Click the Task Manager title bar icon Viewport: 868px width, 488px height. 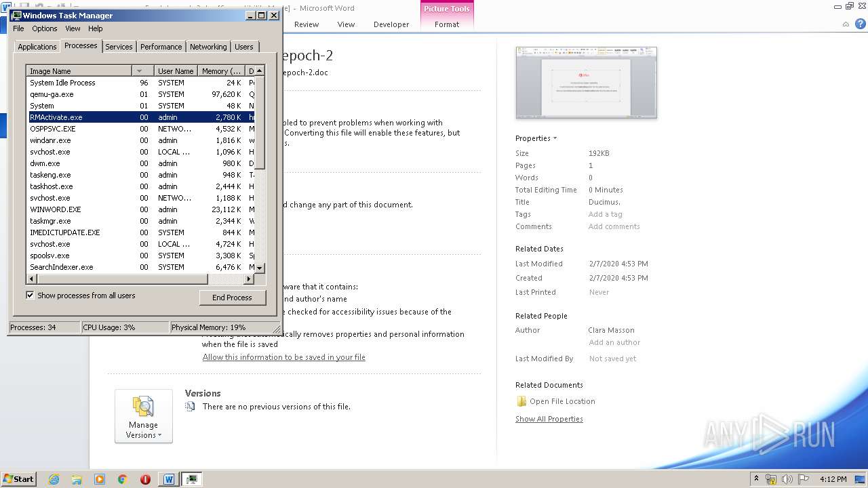[16, 15]
